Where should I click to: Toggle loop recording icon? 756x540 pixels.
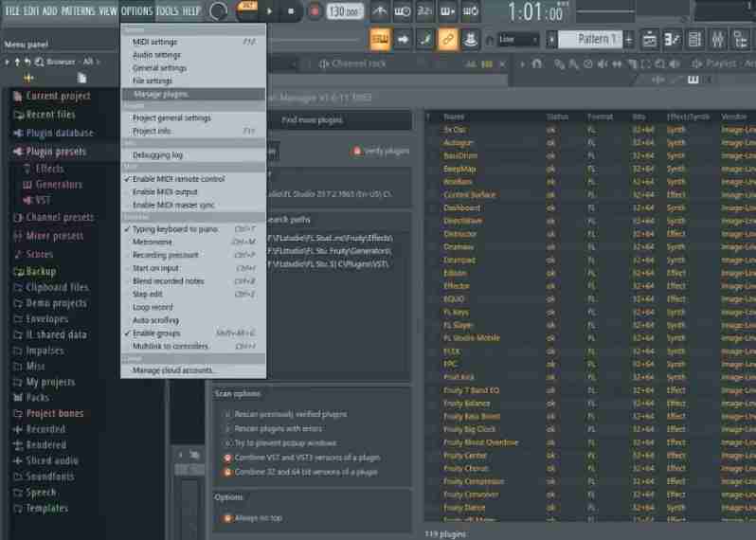pos(470,10)
